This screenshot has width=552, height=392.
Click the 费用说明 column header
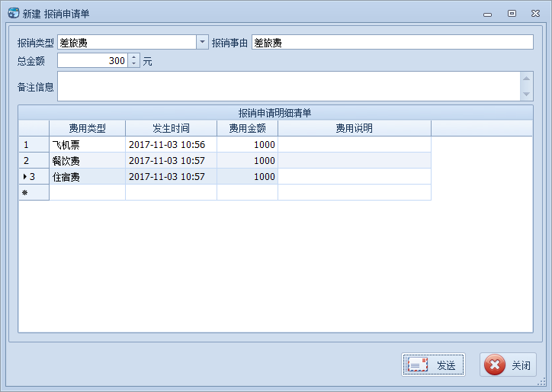[x=355, y=128]
